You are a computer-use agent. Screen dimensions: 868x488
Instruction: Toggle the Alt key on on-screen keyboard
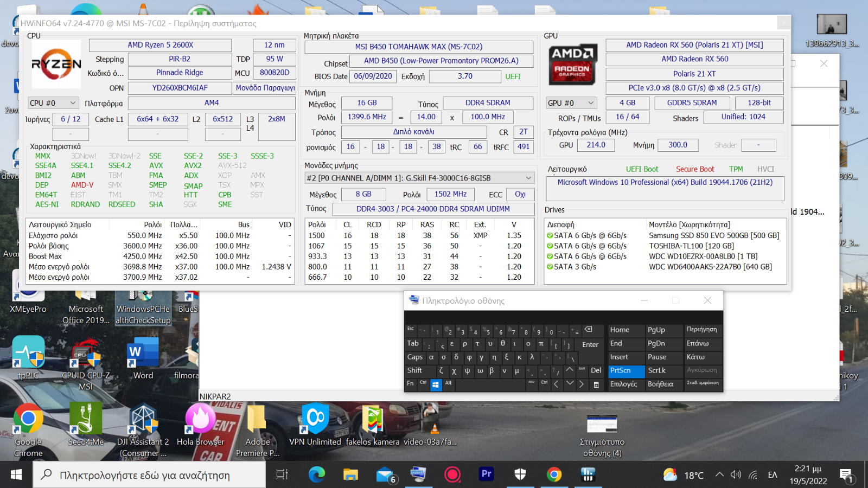pos(449,384)
